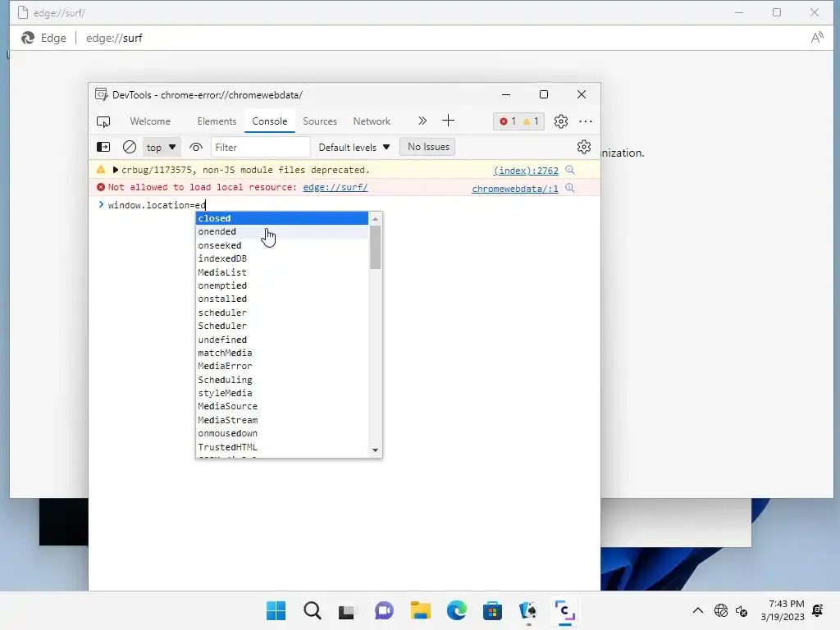Select 'onstalled' suggestion
This screenshot has height=630, width=840.
click(282, 299)
